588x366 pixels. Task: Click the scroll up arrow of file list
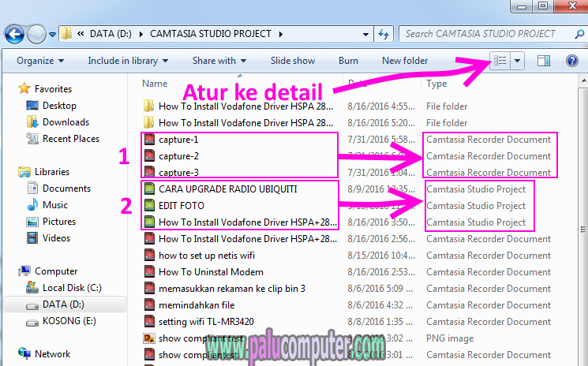(x=583, y=80)
